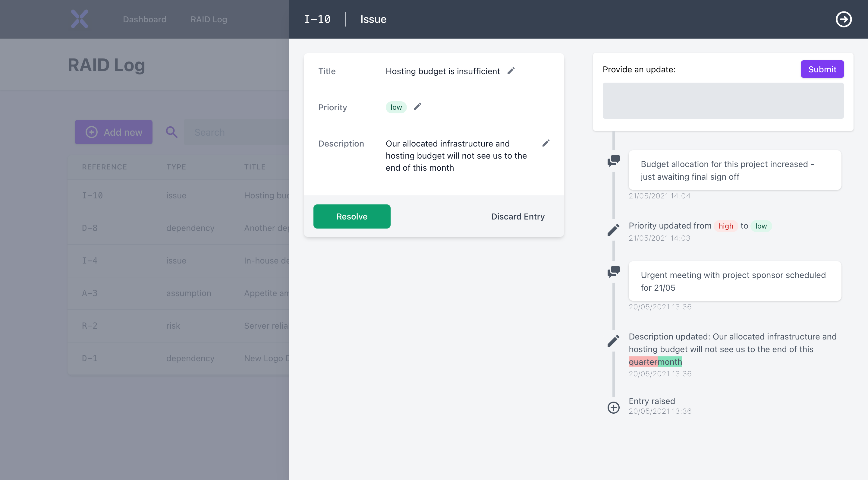Image resolution: width=868 pixels, height=480 pixels.
Task: Toggle priority label from low to another
Action: click(x=417, y=107)
